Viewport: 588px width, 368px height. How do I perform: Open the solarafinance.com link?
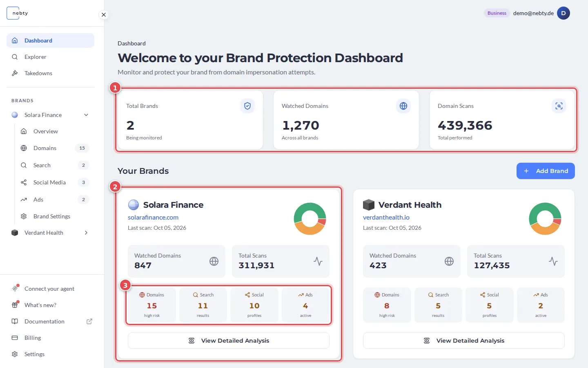(x=153, y=218)
